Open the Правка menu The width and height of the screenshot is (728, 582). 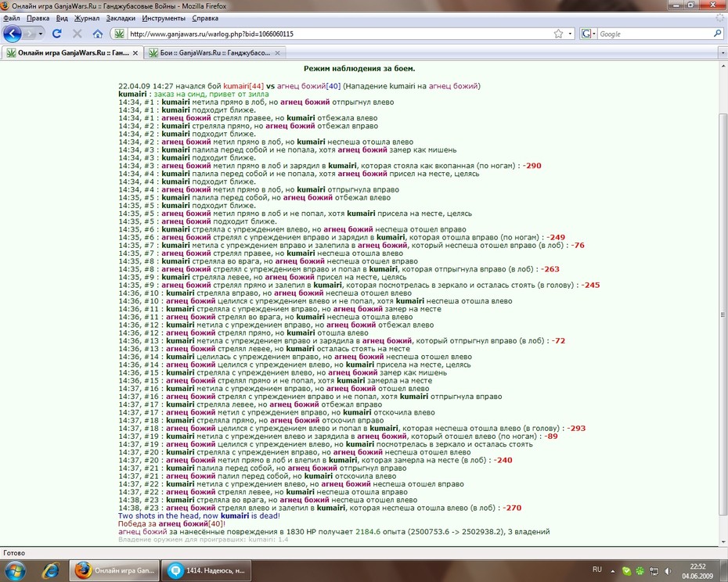point(38,18)
